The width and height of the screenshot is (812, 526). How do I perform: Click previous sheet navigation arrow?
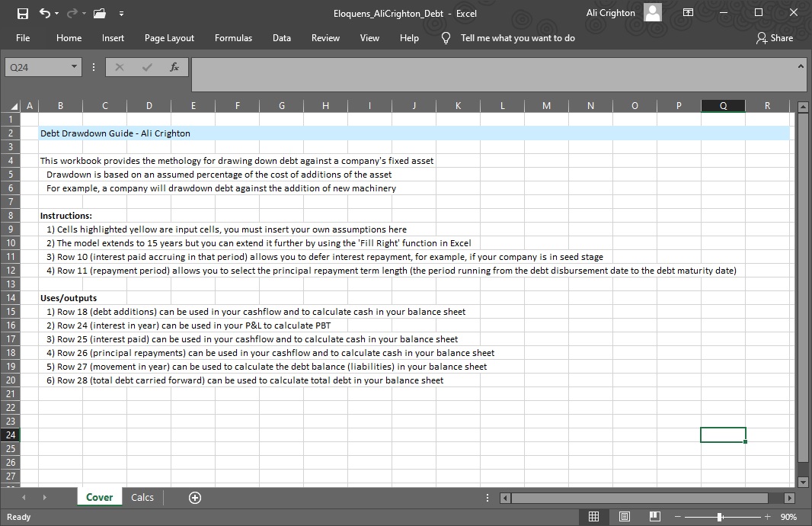[x=24, y=498]
